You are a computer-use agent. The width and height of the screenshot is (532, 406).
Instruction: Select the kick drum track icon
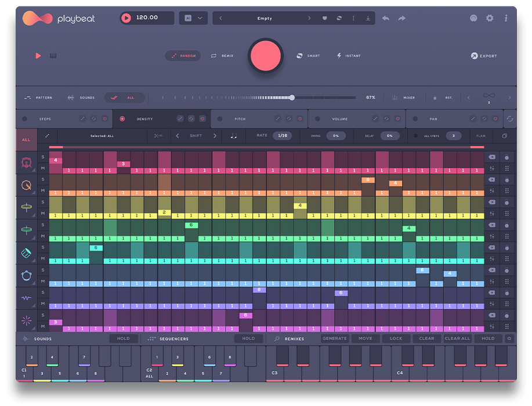pos(26,163)
